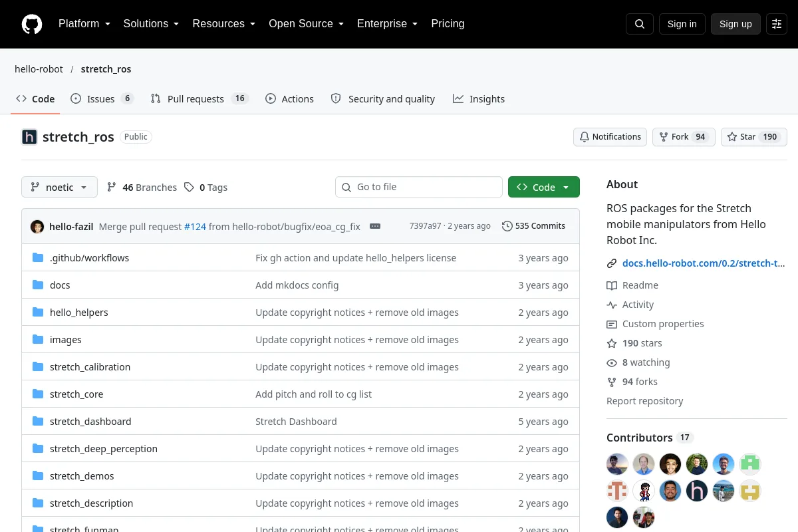
Task: Click the contributor avatar with letter h
Action: pos(697,491)
